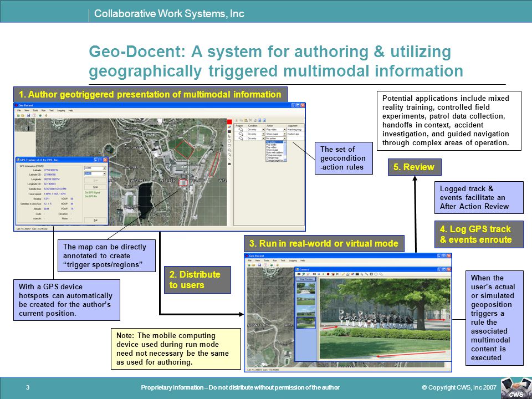Click the overview map thumbnail in the authoring window

coord(25,125)
